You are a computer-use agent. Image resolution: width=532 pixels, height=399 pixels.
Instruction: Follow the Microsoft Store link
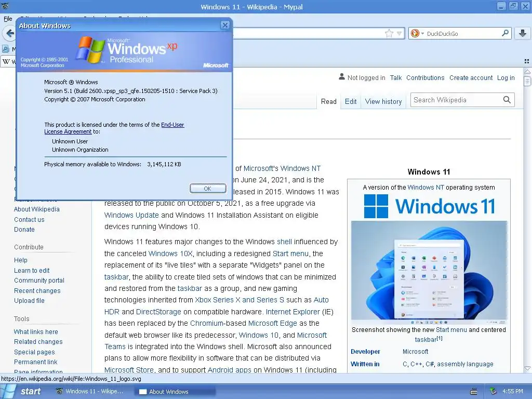point(129,370)
